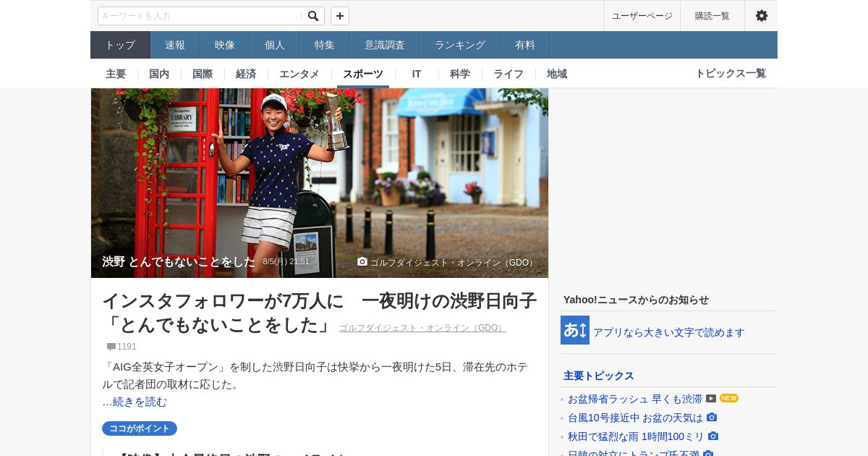Select the 個人 tab
Viewport: 868px width, 456px height.
tap(275, 45)
